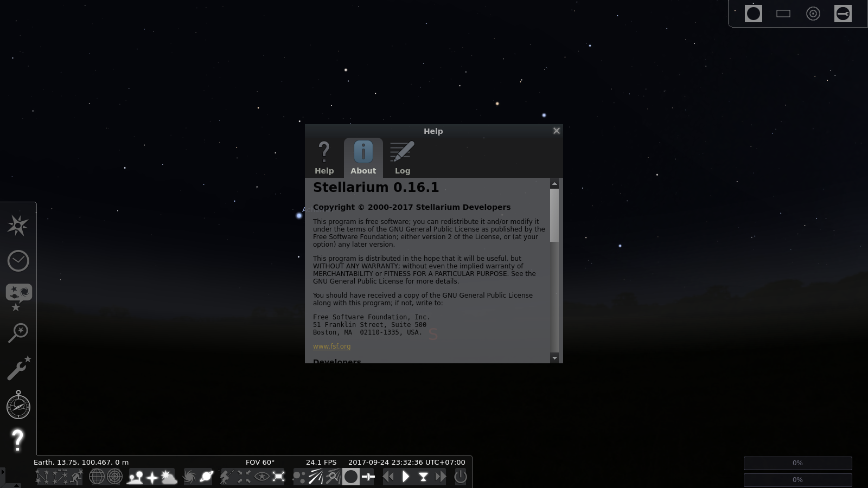The image size is (868, 488).
Task: Toggle constellation art figures
Action: tap(76, 477)
